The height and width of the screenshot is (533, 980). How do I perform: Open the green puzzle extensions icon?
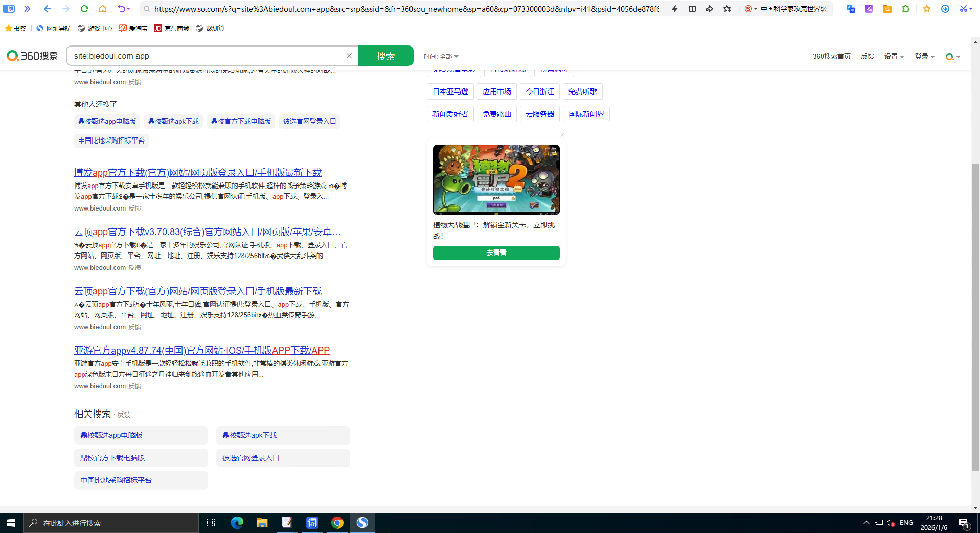[905, 9]
